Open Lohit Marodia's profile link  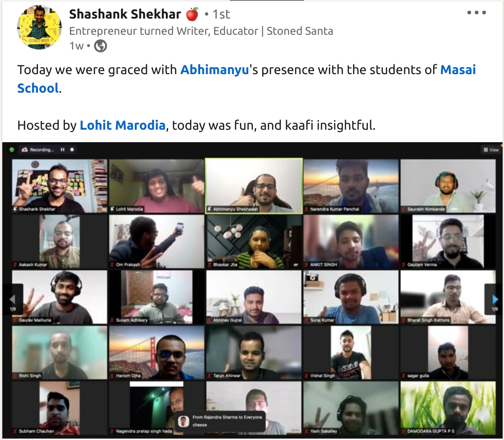point(122,125)
